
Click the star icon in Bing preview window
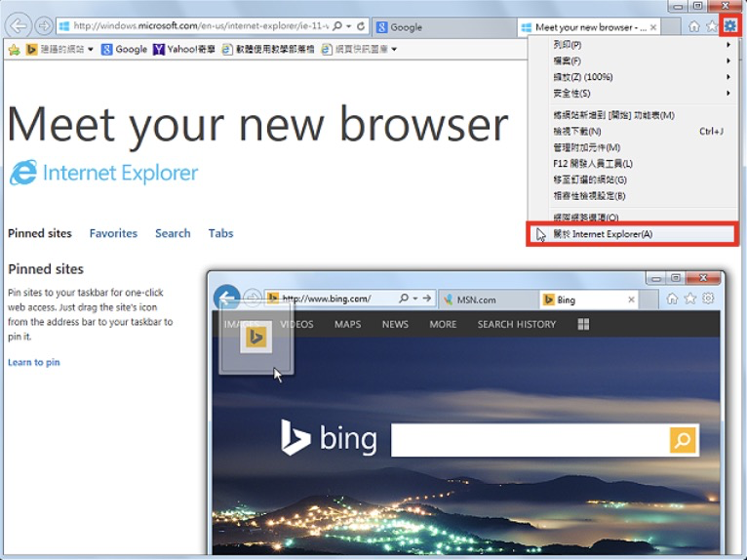(x=689, y=299)
